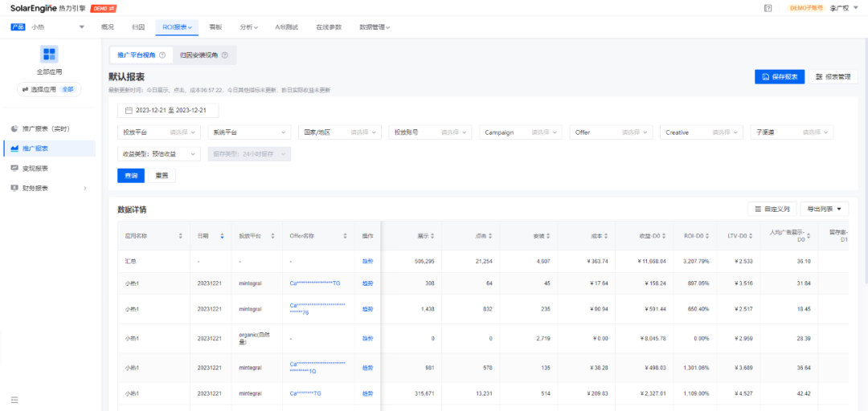Sort by LTV-D0 column sort icon
This screenshot has height=411, width=868.
pos(751,236)
